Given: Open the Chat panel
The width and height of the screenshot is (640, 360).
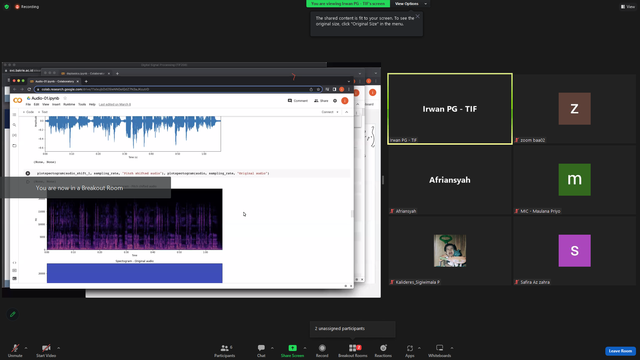Looking at the screenshot, I should (x=261, y=350).
